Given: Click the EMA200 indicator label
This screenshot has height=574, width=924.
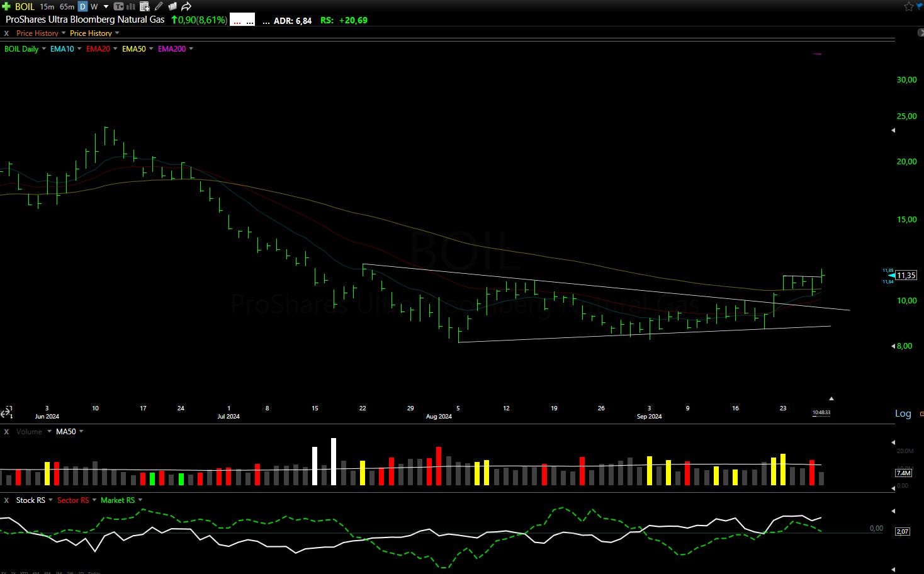Looking at the screenshot, I should [172, 49].
